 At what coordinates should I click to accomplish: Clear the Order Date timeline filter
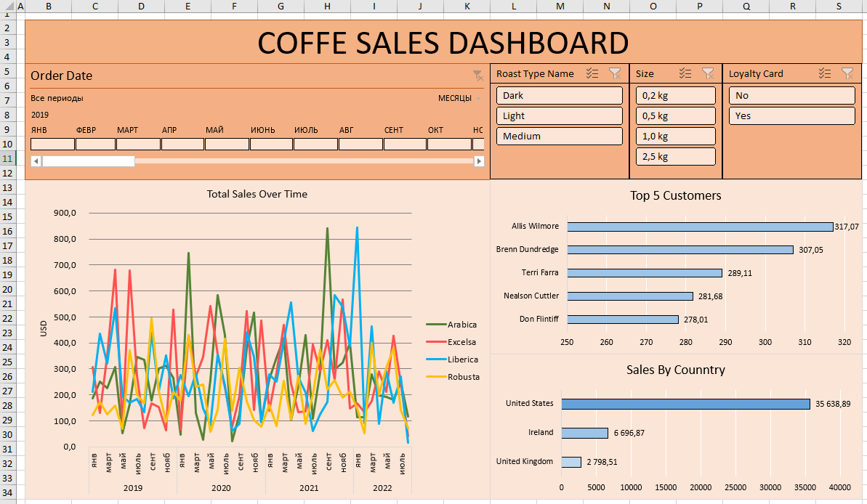click(x=477, y=76)
